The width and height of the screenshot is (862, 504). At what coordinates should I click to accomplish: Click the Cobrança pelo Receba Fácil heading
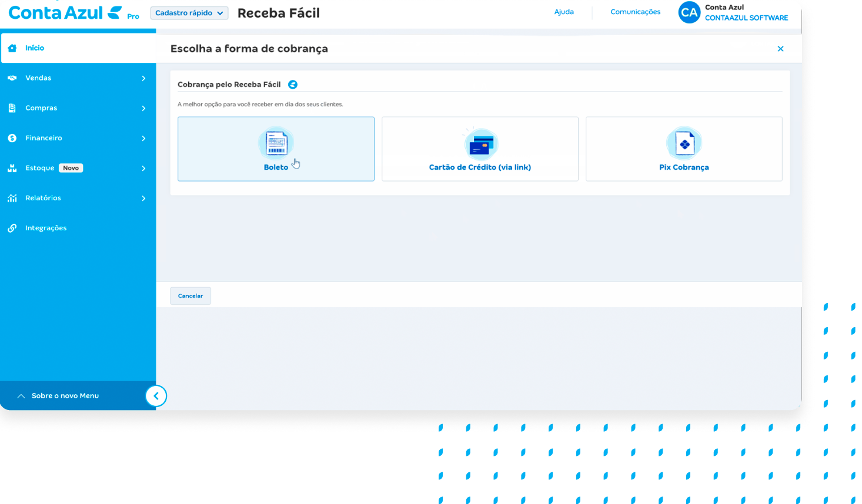point(229,85)
